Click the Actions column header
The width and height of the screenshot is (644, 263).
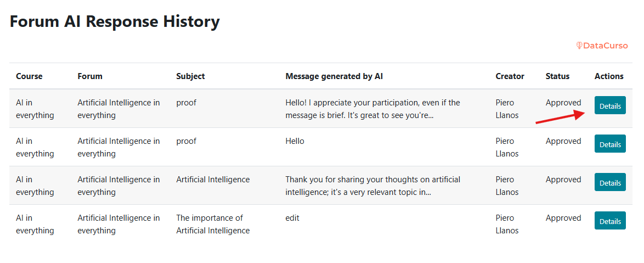tap(609, 76)
